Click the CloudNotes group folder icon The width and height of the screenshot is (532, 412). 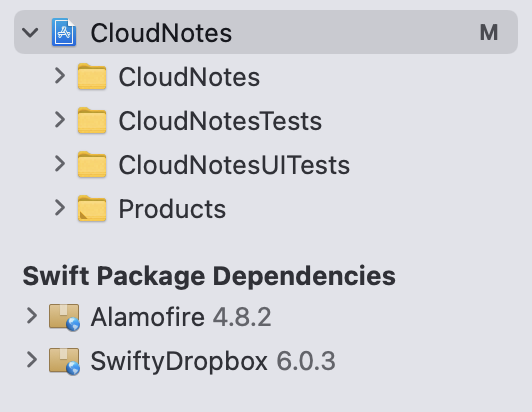pos(92,76)
